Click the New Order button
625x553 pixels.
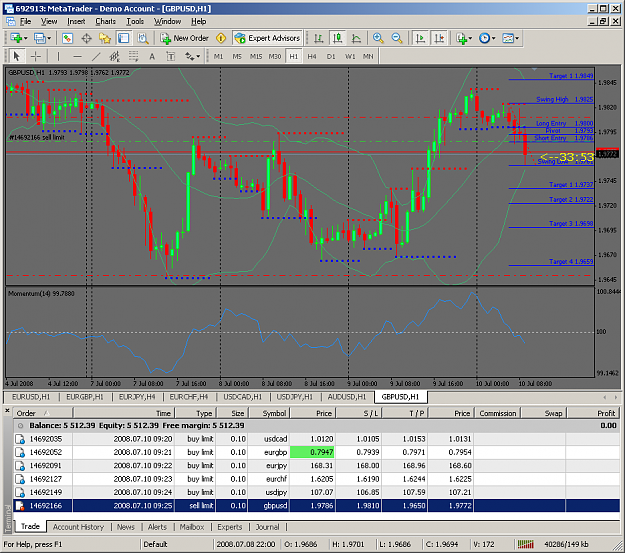(185, 38)
